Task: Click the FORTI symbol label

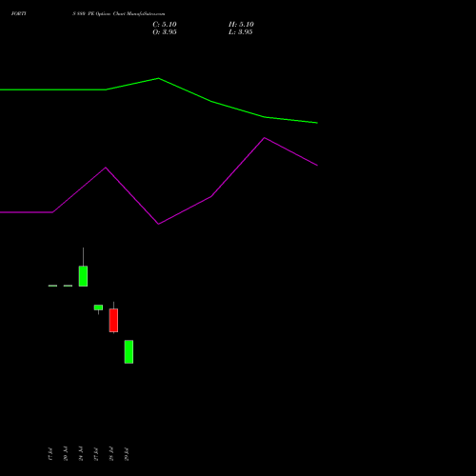Action: click(19, 13)
